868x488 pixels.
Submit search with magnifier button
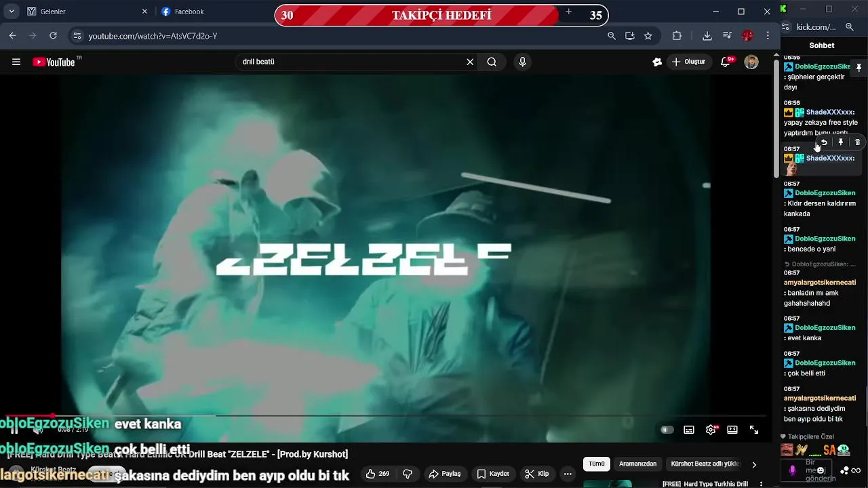[x=492, y=62]
